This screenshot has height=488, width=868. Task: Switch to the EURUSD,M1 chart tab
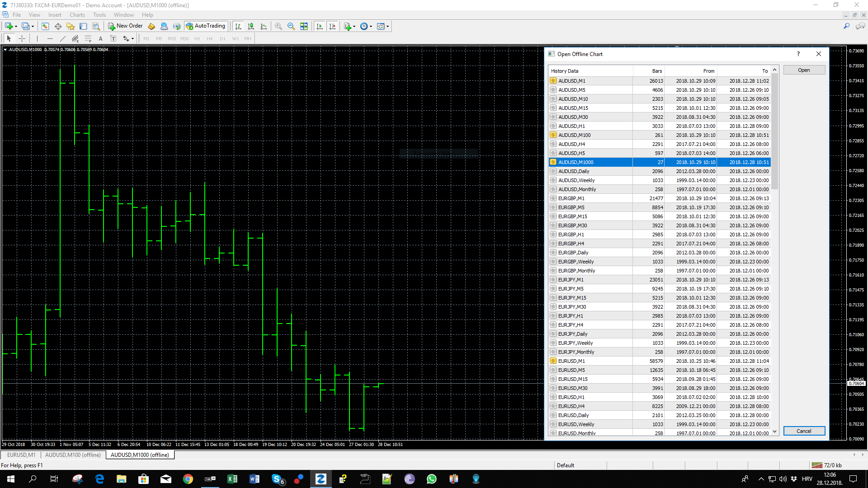[x=21, y=455]
